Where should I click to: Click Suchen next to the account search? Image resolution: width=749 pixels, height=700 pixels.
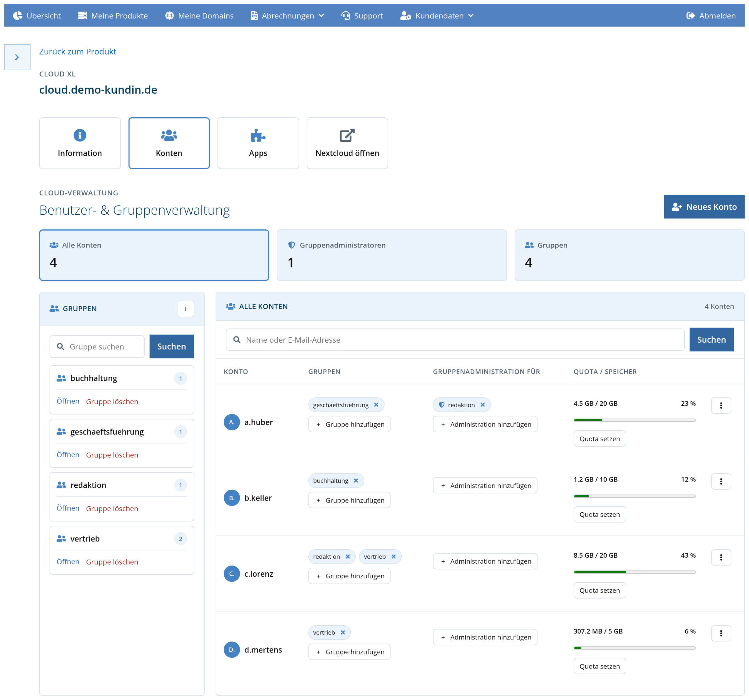tap(711, 340)
